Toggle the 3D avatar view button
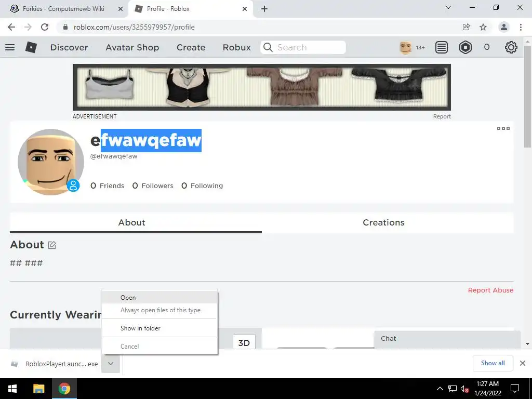532x399 pixels. tap(244, 342)
